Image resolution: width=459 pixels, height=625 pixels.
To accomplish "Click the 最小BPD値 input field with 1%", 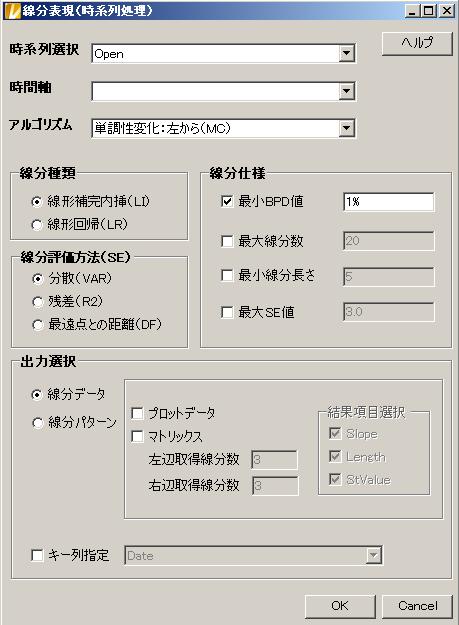I will pyautogui.click(x=388, y=202).
